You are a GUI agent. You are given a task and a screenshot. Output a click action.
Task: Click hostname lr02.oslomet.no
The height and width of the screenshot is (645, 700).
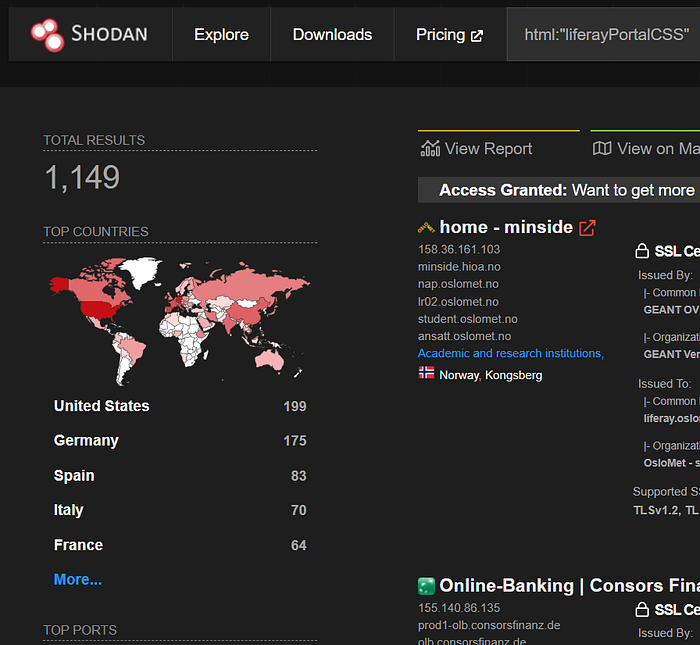pyautogui.click(x=458, y=302)
